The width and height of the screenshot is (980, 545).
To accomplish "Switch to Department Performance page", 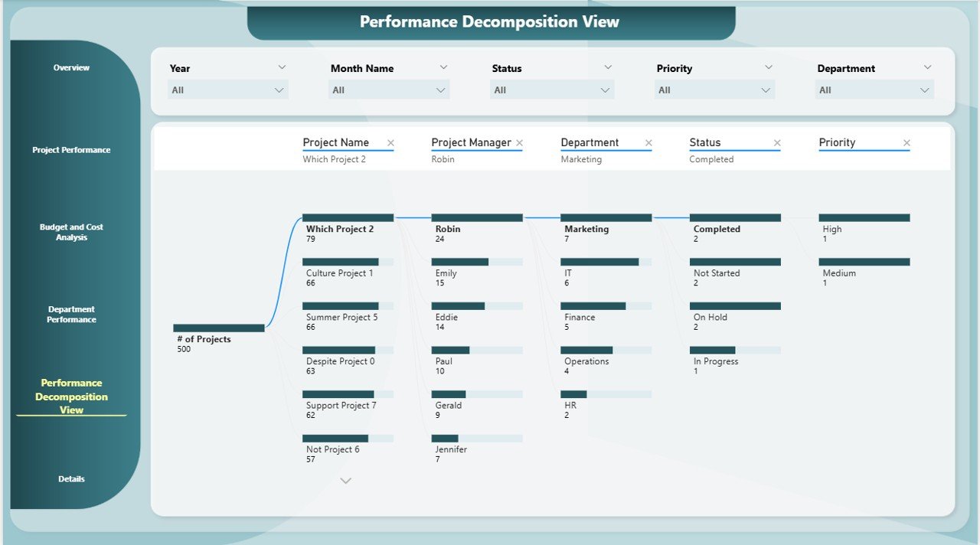I will pos(71,315).
